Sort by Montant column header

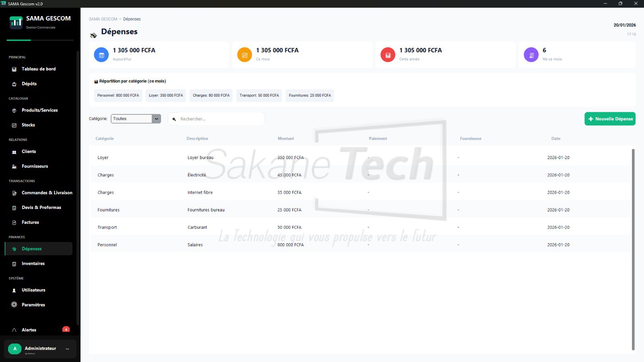(286, 139)
